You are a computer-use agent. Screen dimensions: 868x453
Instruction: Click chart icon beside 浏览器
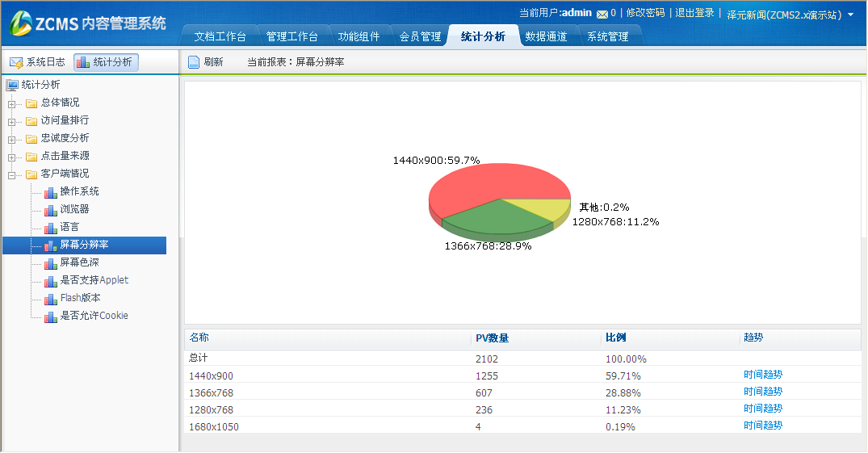coord(51,210)
